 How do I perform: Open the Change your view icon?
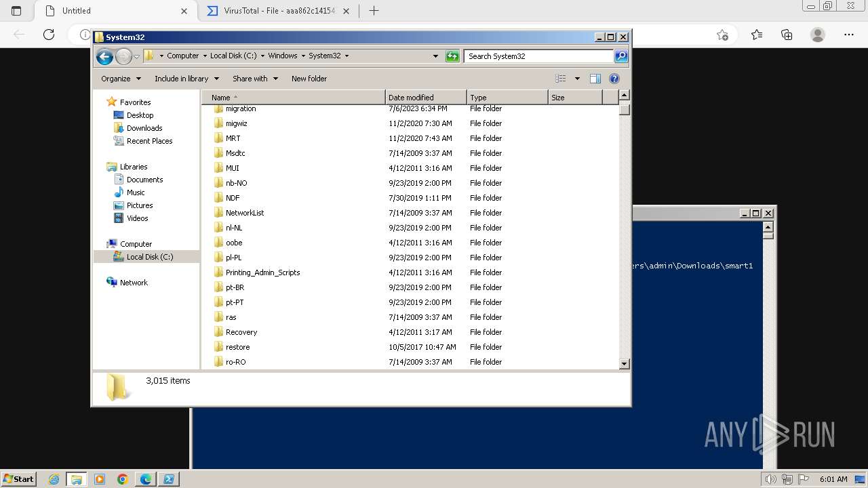560,79
